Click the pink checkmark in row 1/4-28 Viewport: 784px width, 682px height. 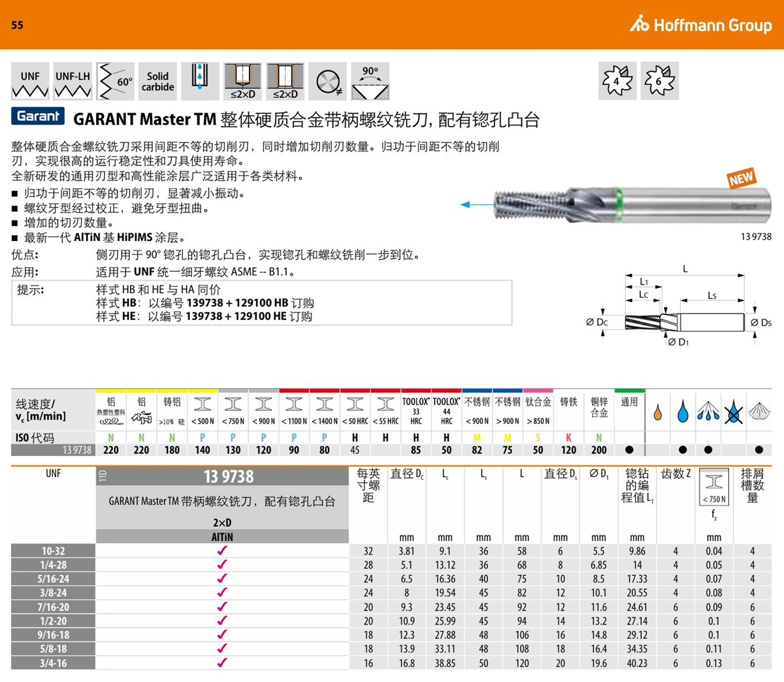coord(222,565)
